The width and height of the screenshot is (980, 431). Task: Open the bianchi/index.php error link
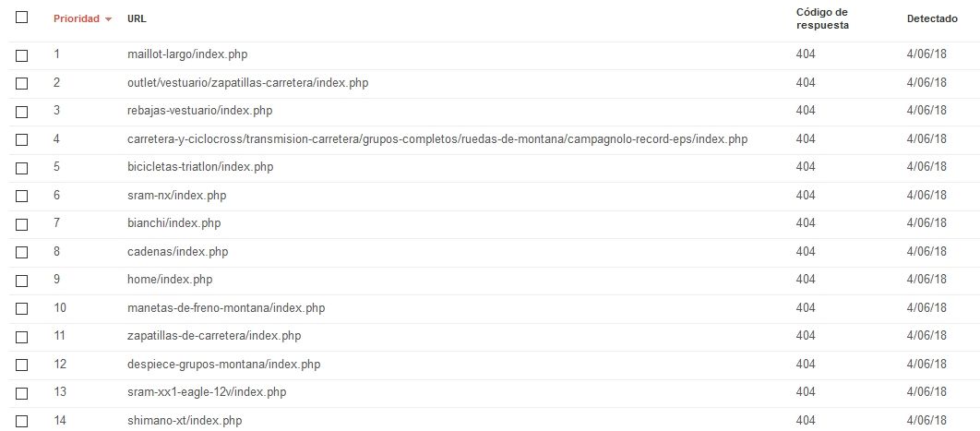(x=173, y=223)
